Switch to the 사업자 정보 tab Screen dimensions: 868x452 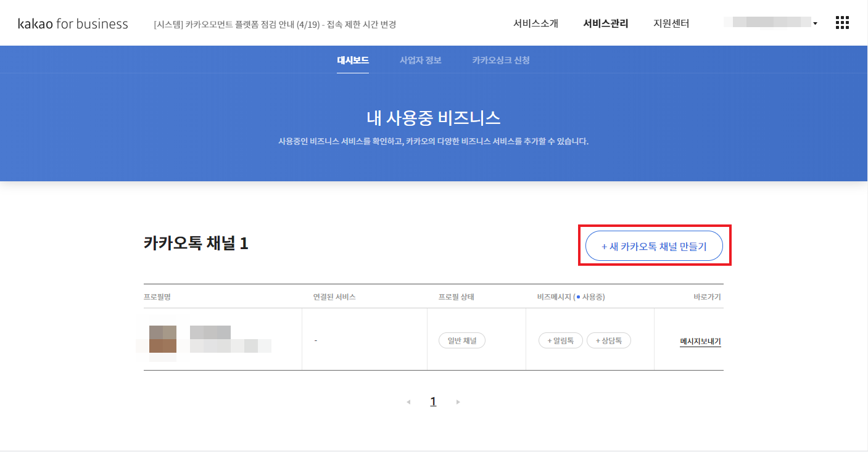421,60
